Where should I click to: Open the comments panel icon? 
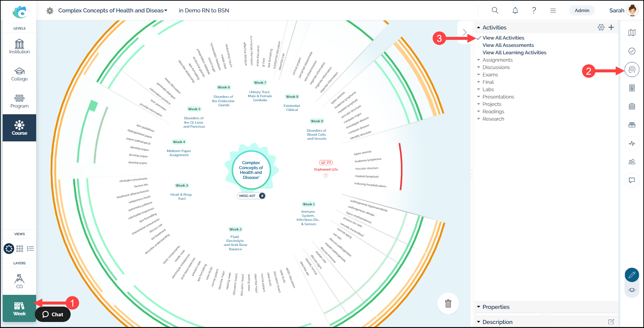click(632, 180)
